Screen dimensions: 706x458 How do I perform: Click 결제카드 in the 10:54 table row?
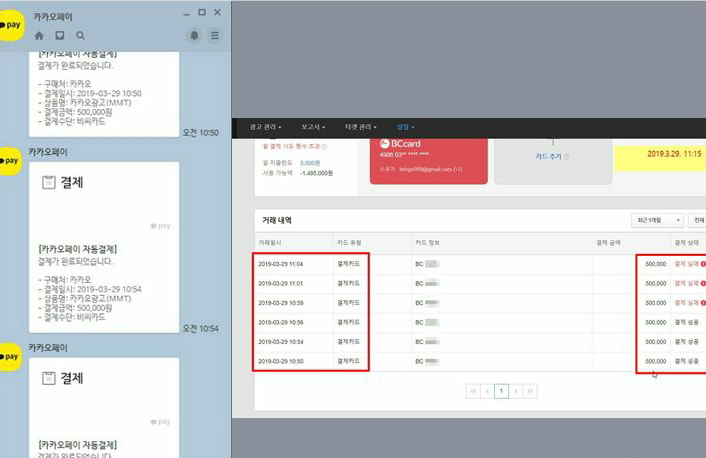point(348,342)
